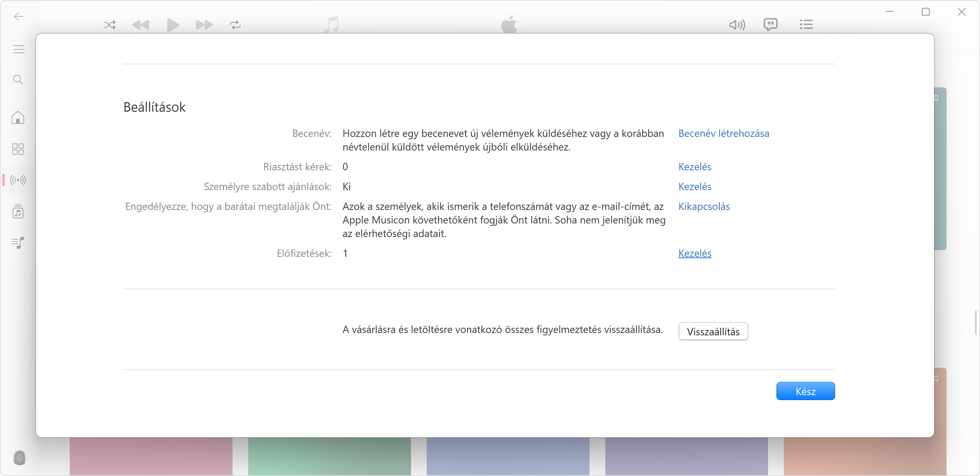980x476 pixels.
Task: Show lyrics with the speech bubble icon
Action: [x=771, y=24]
